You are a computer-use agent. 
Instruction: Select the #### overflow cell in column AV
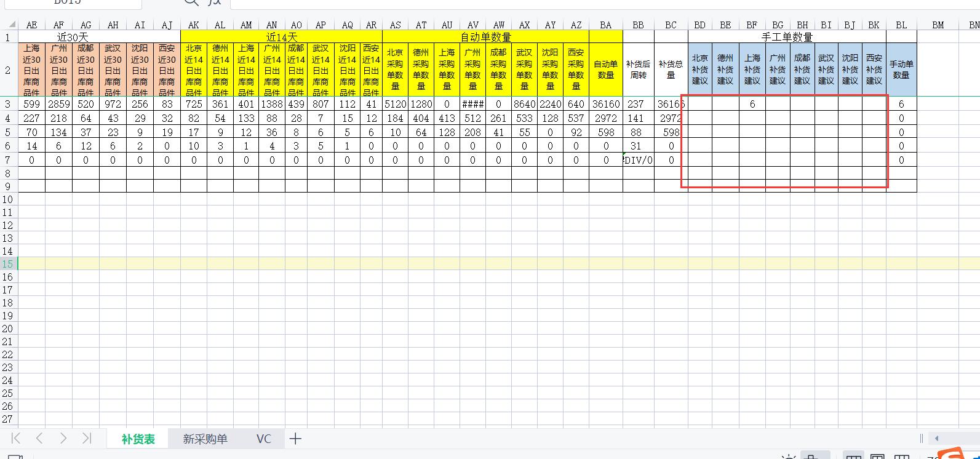[x=472, y=104]
